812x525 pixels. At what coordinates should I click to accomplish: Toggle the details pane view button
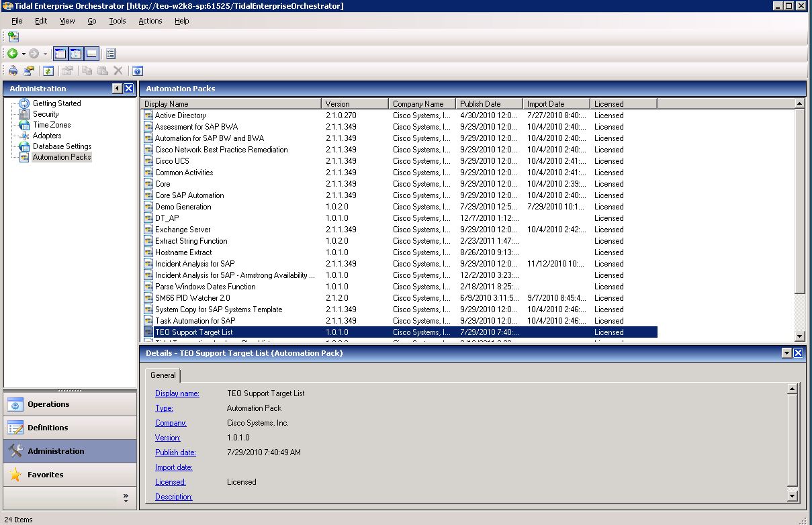[x=92, y=54]
